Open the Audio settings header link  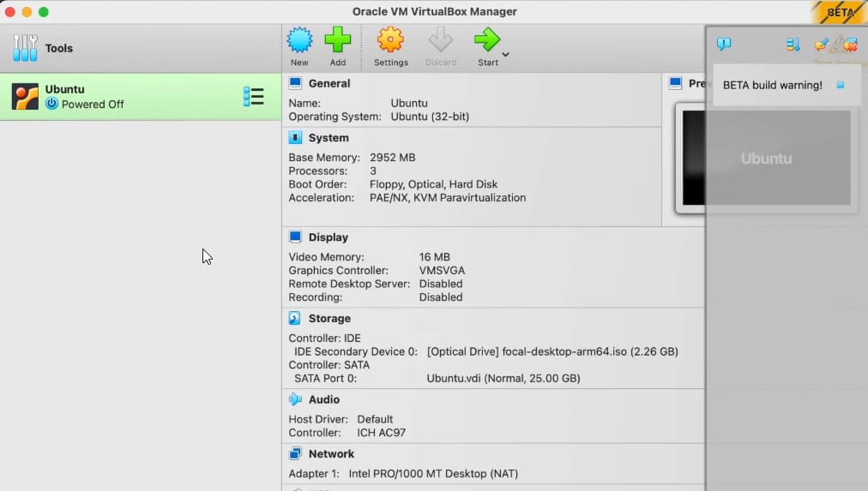point(324,399)
